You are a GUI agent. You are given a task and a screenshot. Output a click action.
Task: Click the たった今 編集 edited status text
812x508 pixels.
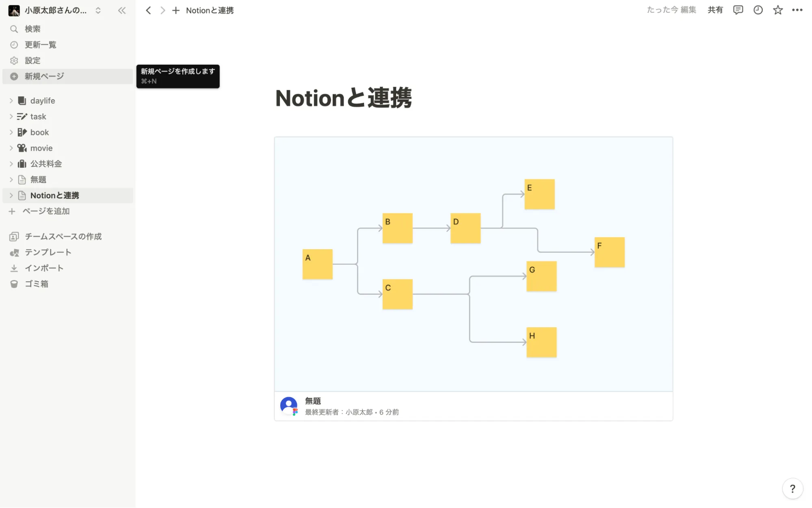(671, 10)
